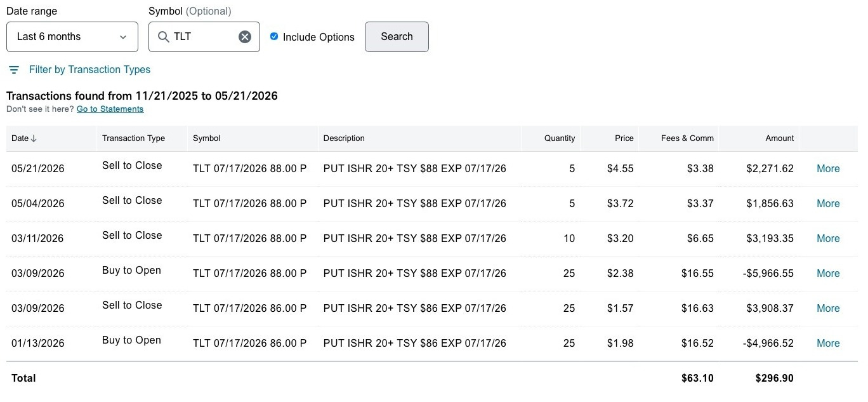Open More for the 01/13/2026 transaction
Viewport: 868px width, 402px height.
pos(828,344)
